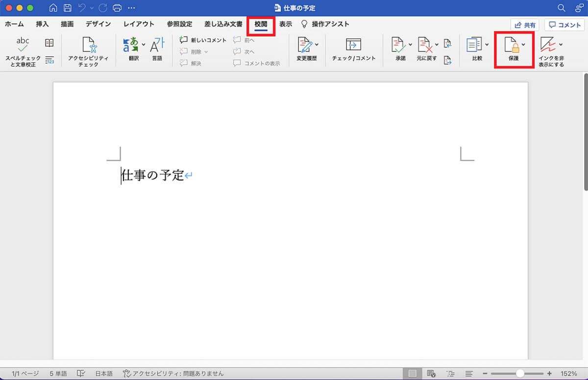Image resolution: width=588 pixels, height=380 pixels.
Task: Click the 共有 button
Action: [x=525, y=25]
